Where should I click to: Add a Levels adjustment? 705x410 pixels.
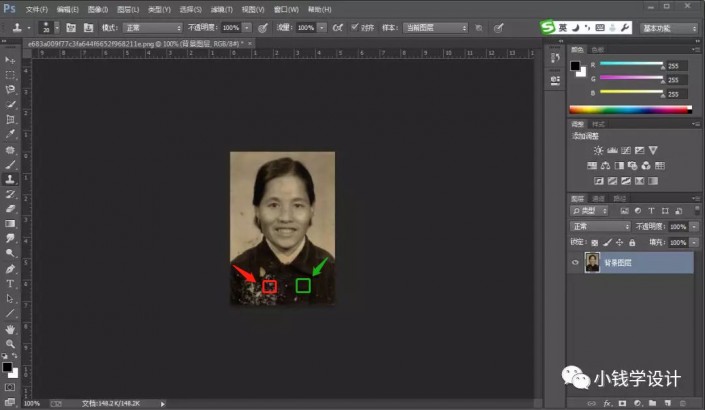click(x=612, y=151)
